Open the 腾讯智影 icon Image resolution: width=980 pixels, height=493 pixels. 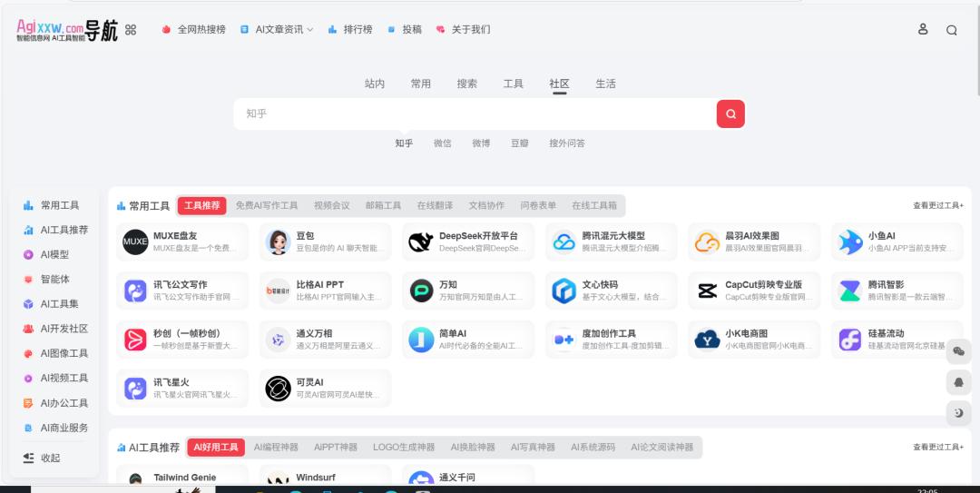coord(850,291)
